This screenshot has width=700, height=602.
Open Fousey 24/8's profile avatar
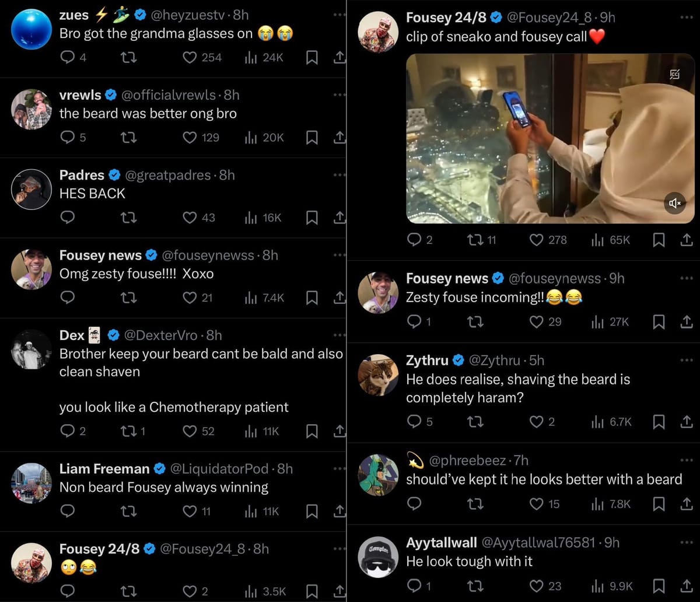pyautogui.click(x=378, y=32)
